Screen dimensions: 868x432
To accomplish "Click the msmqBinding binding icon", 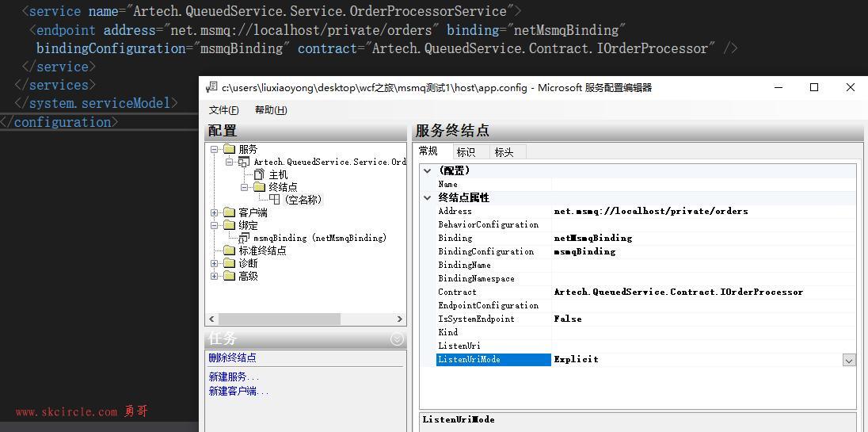I will click(x=244, y=238).
